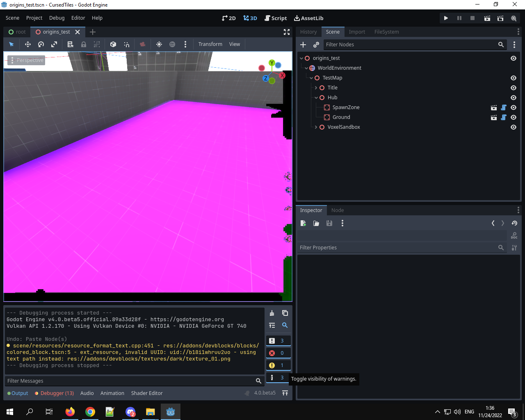Hide the TestMap node
525x420 pixels.
(514, 78)
